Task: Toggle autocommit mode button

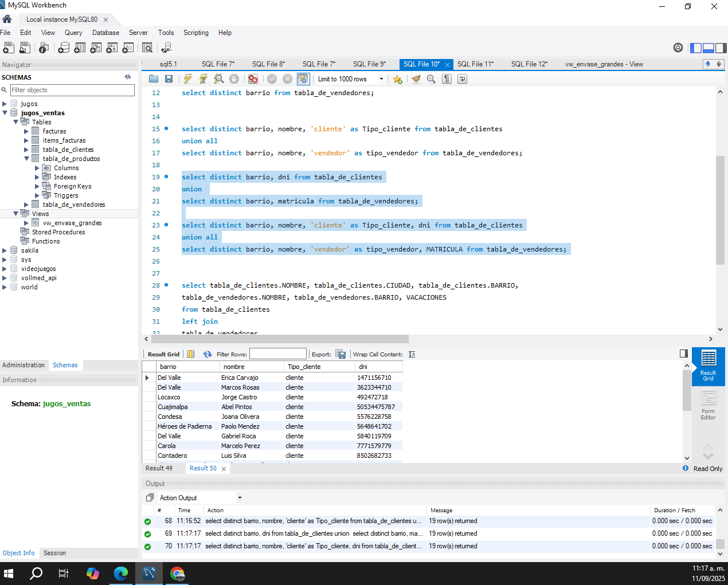Action: [303, 79]
